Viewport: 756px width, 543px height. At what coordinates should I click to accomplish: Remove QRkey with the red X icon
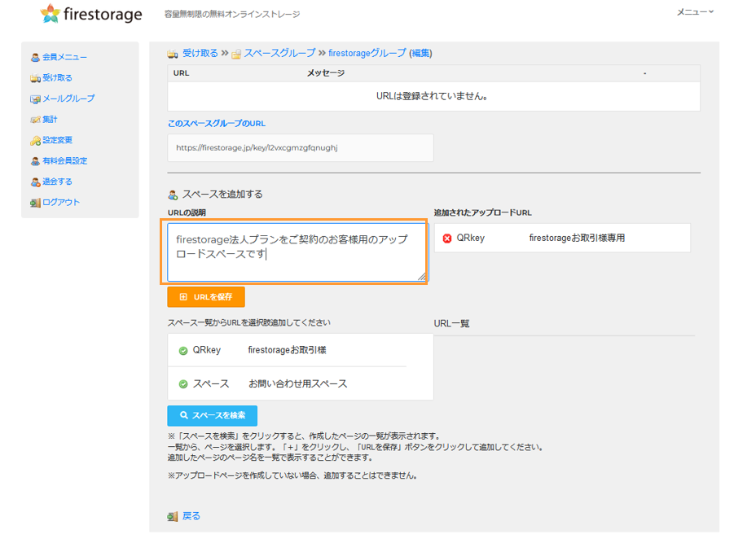(x=447, y=239)
